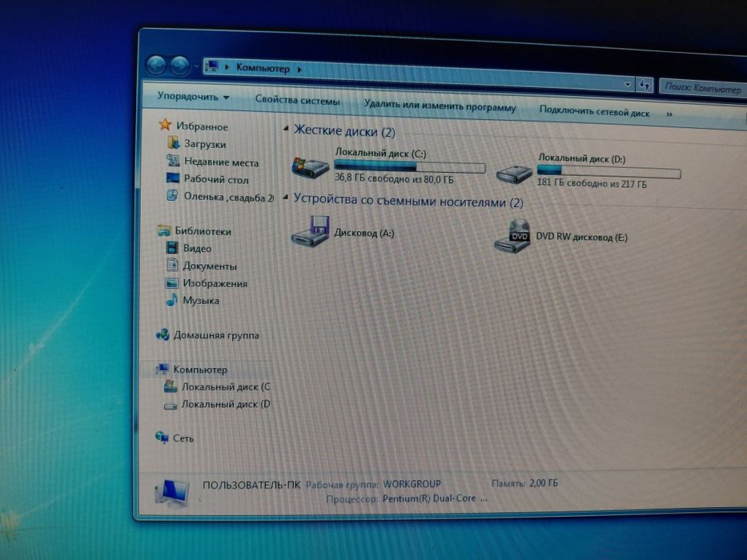Click the Библиотеки icon in sidebar
Screen dimensions: 747x560
point(164,230)
